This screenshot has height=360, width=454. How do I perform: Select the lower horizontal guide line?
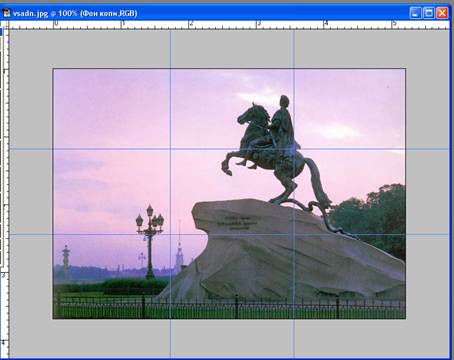[x=229, y=234]
